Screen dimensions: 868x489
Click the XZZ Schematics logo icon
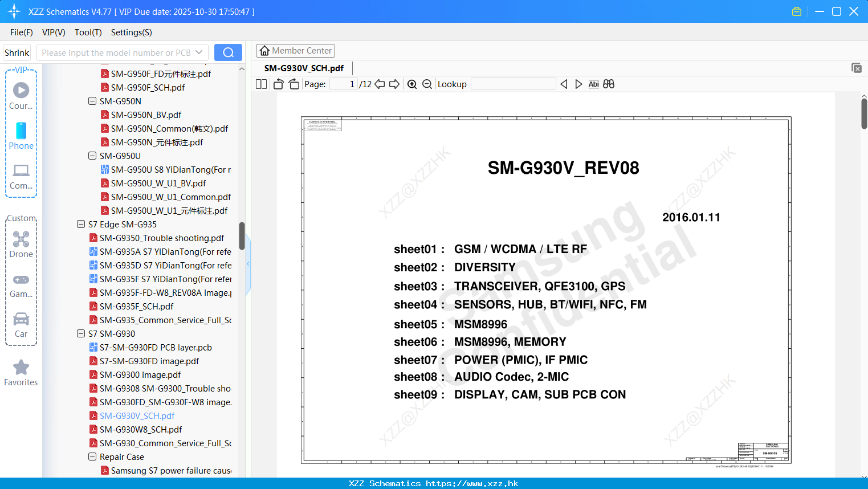point(14,11)
